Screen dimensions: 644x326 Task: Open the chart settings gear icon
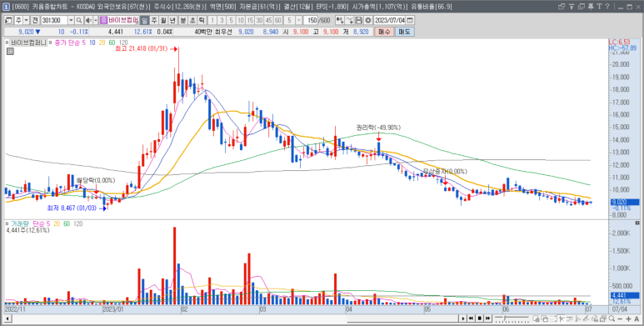click(x=368, y=21)
